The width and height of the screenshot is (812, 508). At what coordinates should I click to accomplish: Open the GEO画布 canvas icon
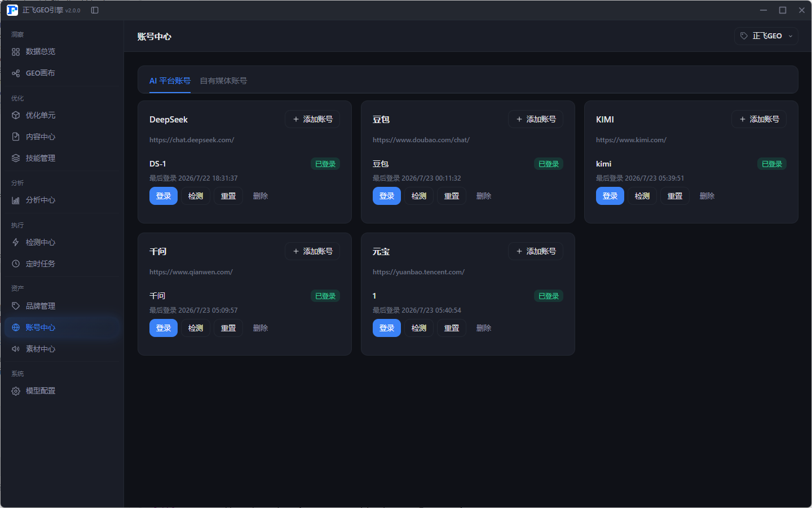point(16,73)
